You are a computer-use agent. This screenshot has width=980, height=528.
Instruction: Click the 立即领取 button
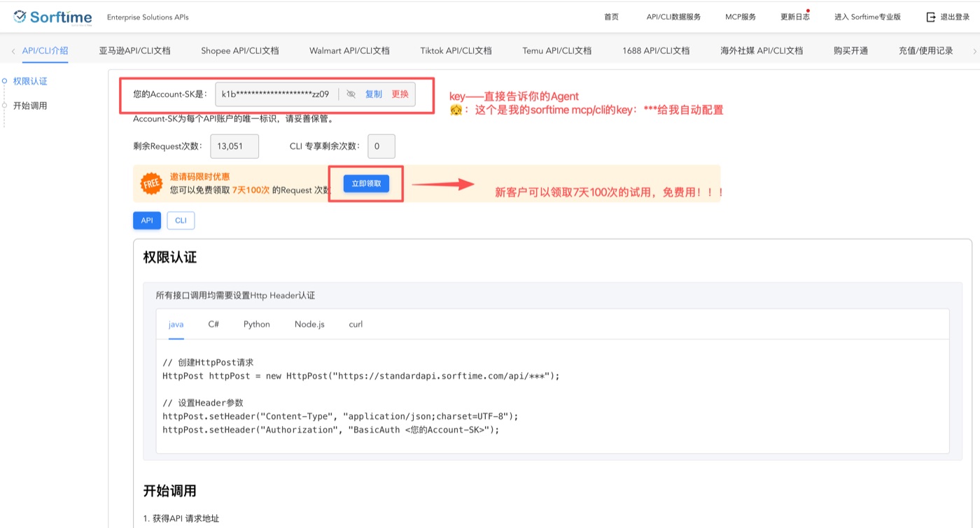pyautogui.click(x=366, y=183)
